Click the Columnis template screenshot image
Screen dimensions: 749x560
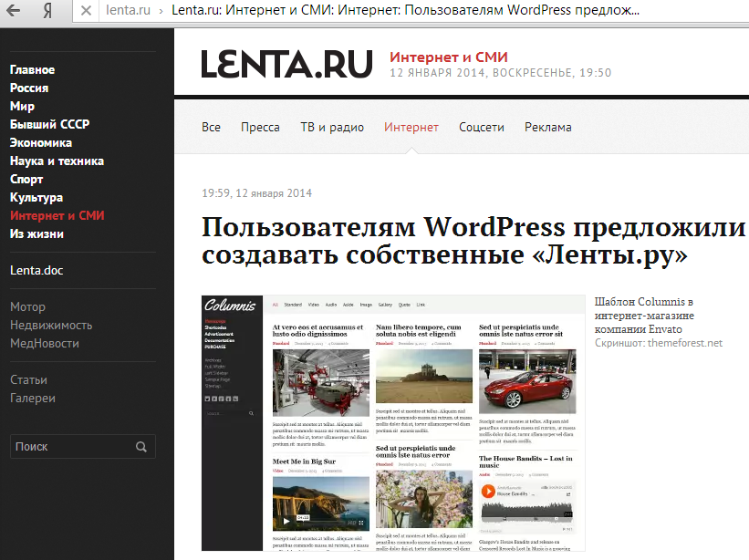pyautogui.click(x=393, y=423)
